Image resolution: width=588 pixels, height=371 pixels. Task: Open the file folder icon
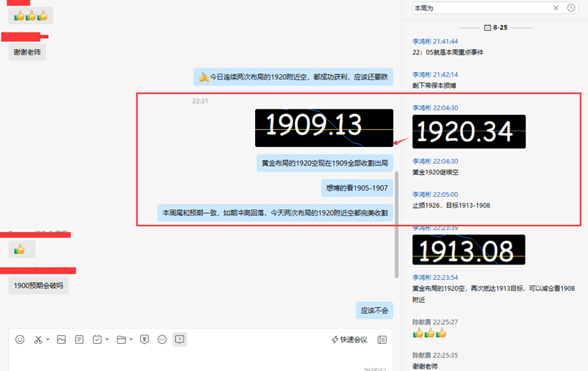121,339
